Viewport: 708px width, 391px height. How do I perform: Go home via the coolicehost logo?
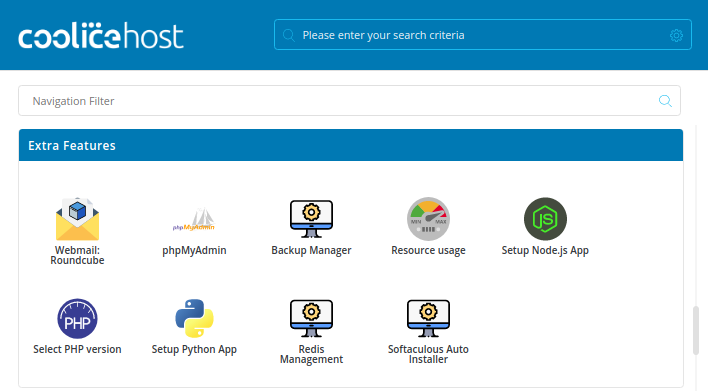click(101, 35)
